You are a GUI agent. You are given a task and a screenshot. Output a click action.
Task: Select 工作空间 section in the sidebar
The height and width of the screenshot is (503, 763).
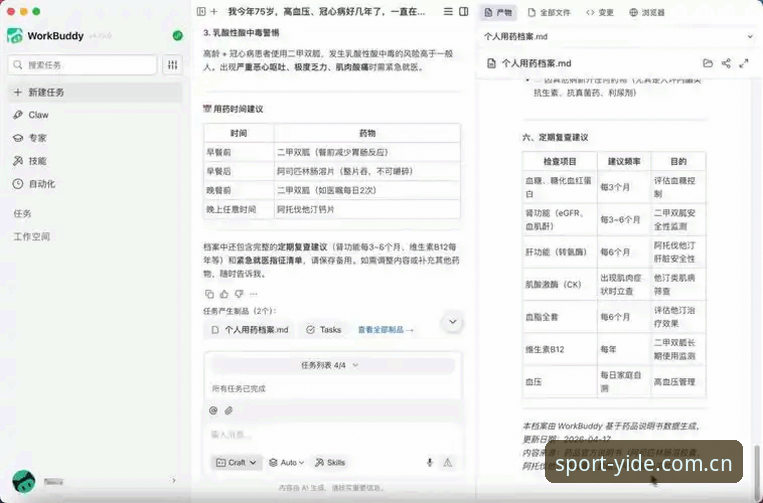[32, 236]
